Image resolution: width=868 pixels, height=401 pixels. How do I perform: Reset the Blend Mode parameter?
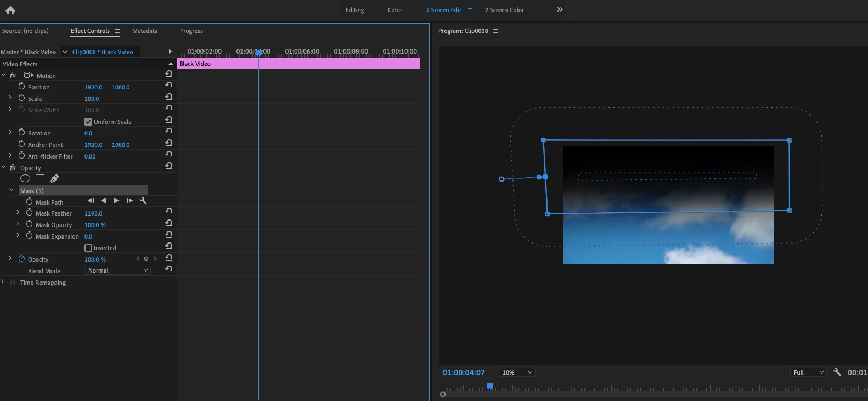coord(169,269)
